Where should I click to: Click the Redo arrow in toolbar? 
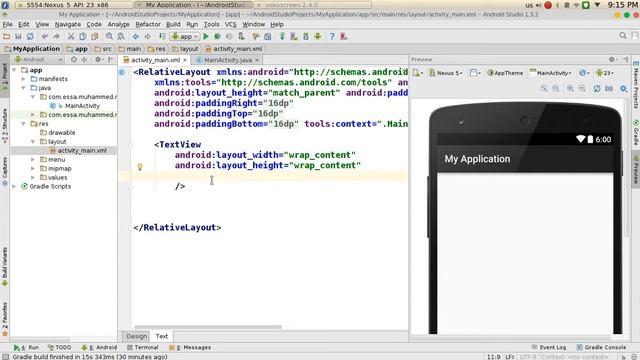click(x=56, y=36)
